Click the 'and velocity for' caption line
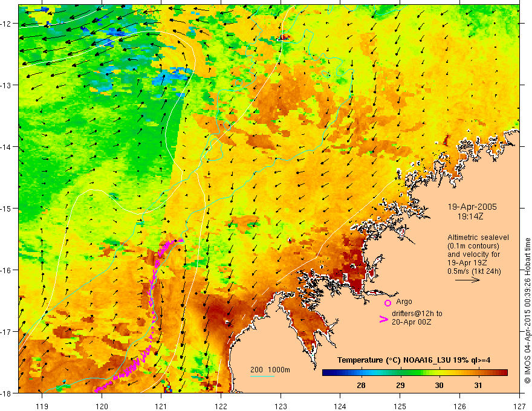532x411 pixels. 473,254
